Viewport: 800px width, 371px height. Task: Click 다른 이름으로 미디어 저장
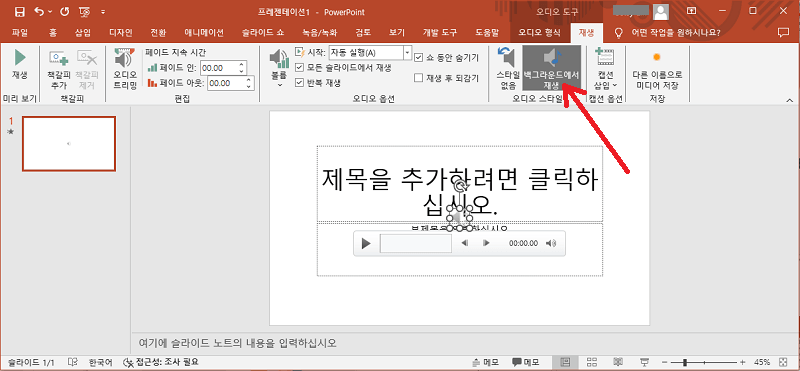pos(656,70)
